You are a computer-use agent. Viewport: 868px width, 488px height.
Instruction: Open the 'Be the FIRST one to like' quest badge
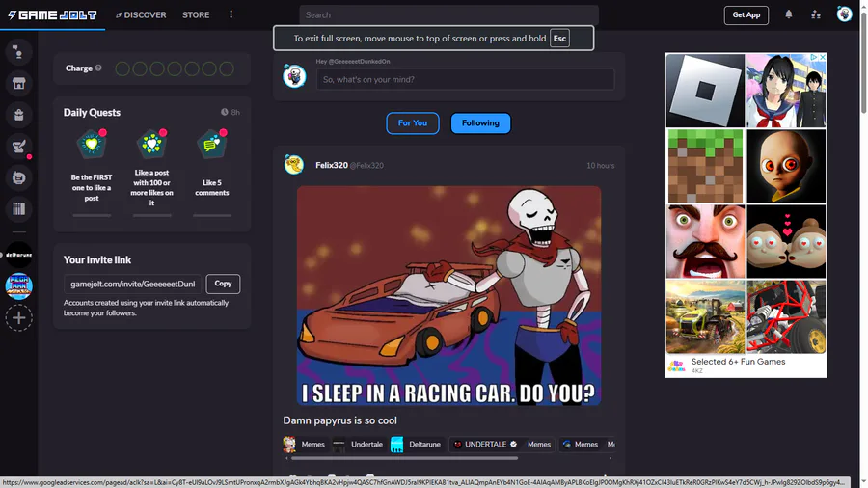(x=92, y=145)
